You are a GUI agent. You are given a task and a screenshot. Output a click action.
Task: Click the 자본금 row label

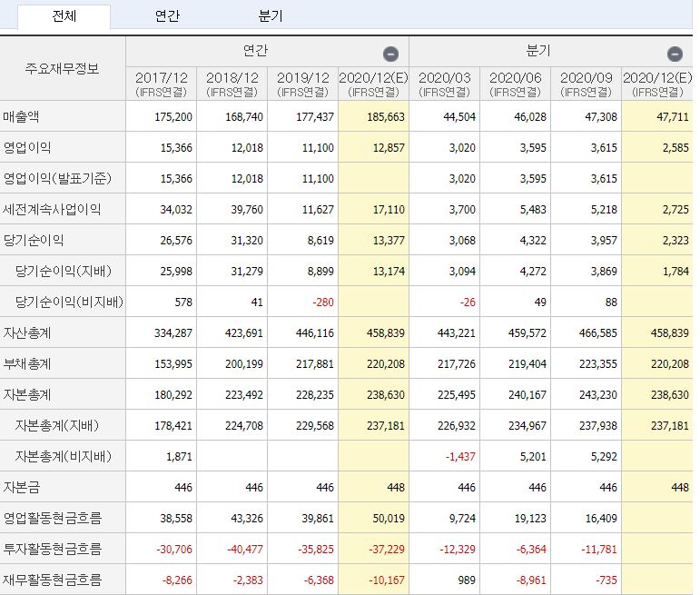click(21, 487)
